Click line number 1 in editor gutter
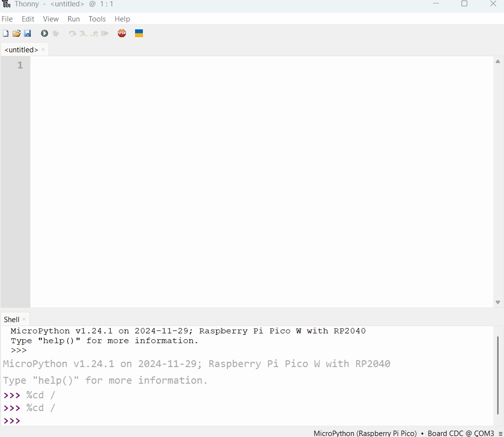 [x=20, y=65]
